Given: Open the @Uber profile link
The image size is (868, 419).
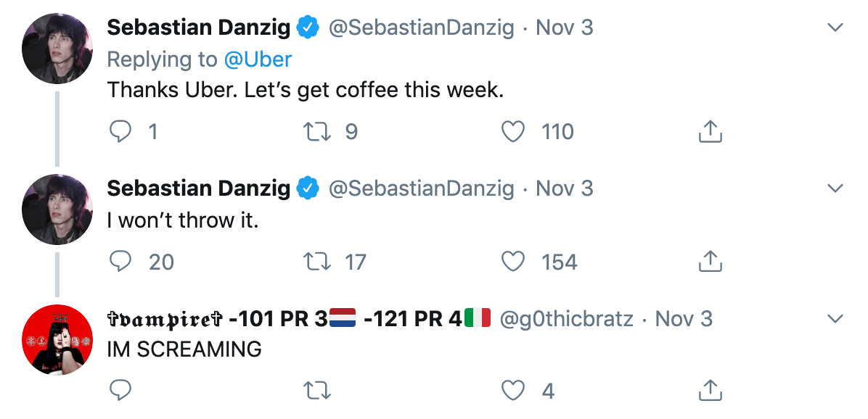Looking at the screenshot, I should point(258,59).
